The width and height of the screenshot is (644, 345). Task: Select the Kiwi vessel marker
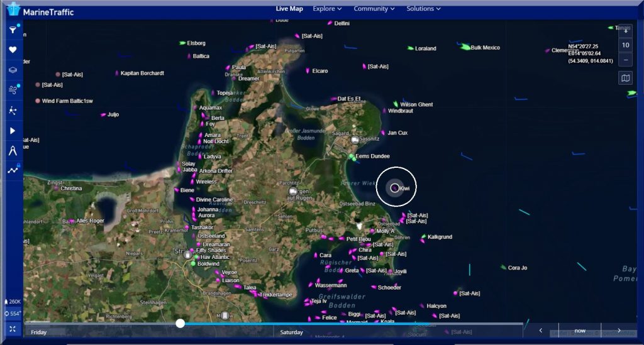click(x=394, y=187)
